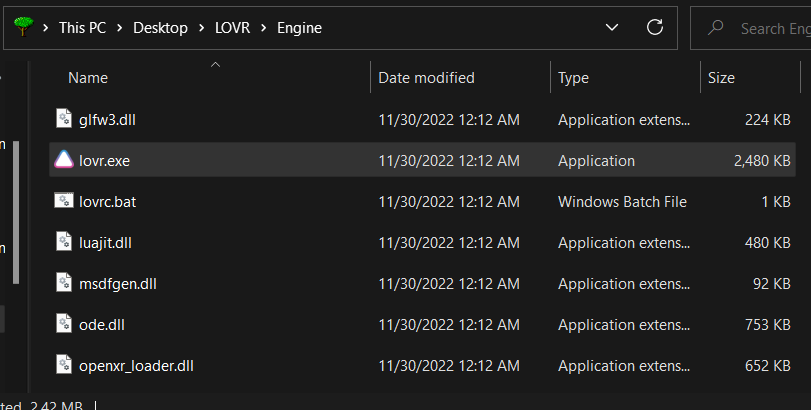The image size is (811, 410).
Task: Click the 2,480 KB size value
Action: click(762, 161)
